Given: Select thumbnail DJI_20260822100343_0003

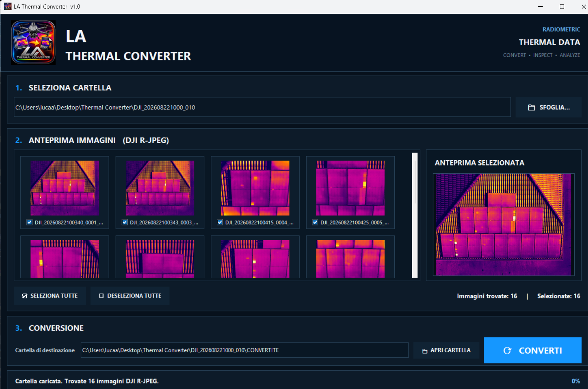Looking at the screenshot, I should pyautogui.click(x=160, y=188).
